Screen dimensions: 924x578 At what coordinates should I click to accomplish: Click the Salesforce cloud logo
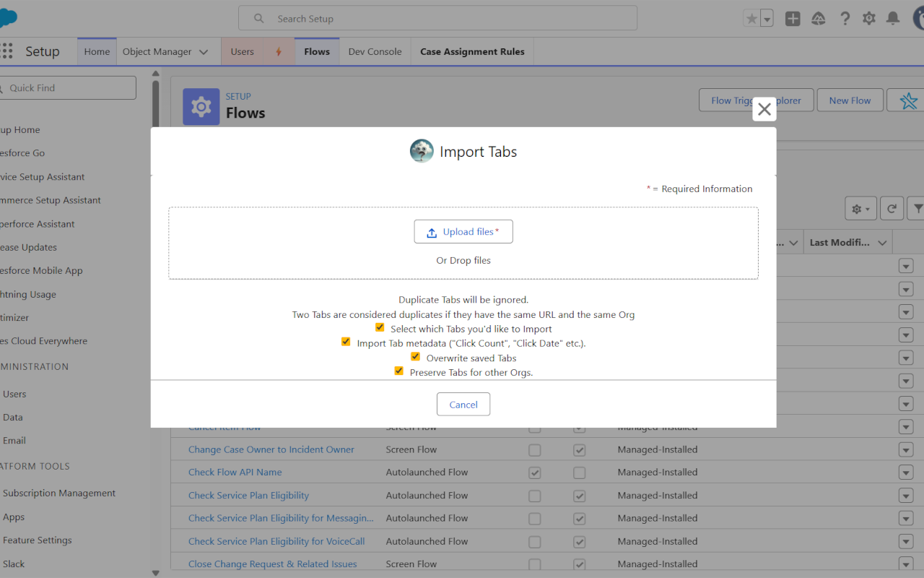[x=7, y=18]
